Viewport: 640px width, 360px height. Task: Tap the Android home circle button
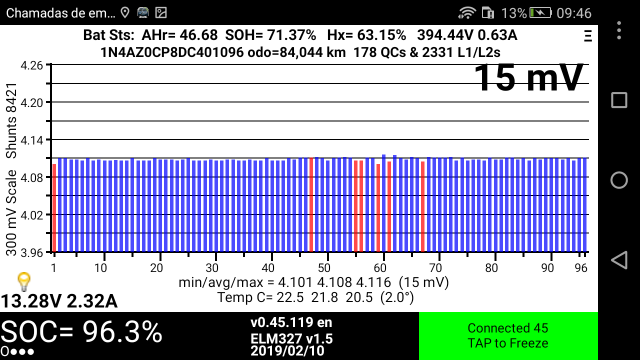pos(619,180)
